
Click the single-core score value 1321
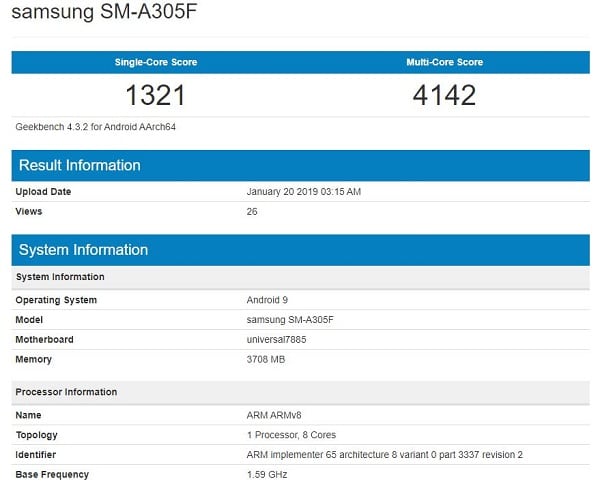pyautogui.click(x=155, y=95)
